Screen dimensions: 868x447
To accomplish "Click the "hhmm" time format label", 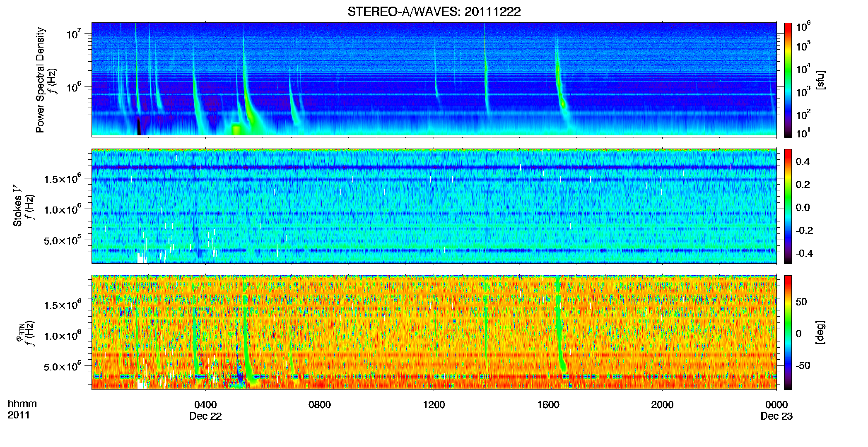I will click(x=22, y=404).
